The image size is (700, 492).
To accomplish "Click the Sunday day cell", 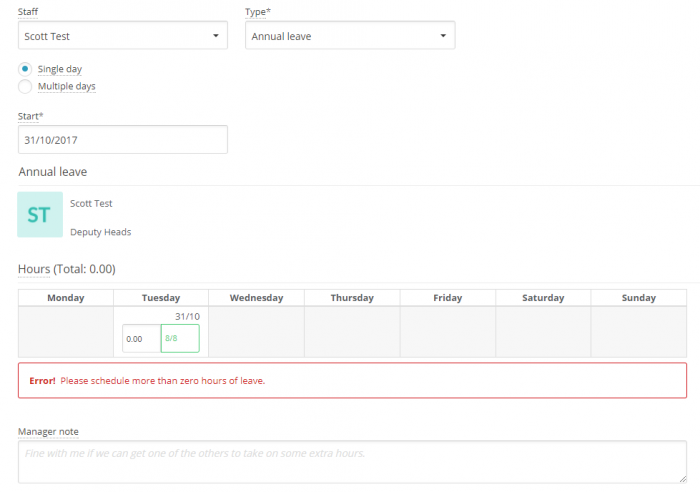I will point(639,332).
